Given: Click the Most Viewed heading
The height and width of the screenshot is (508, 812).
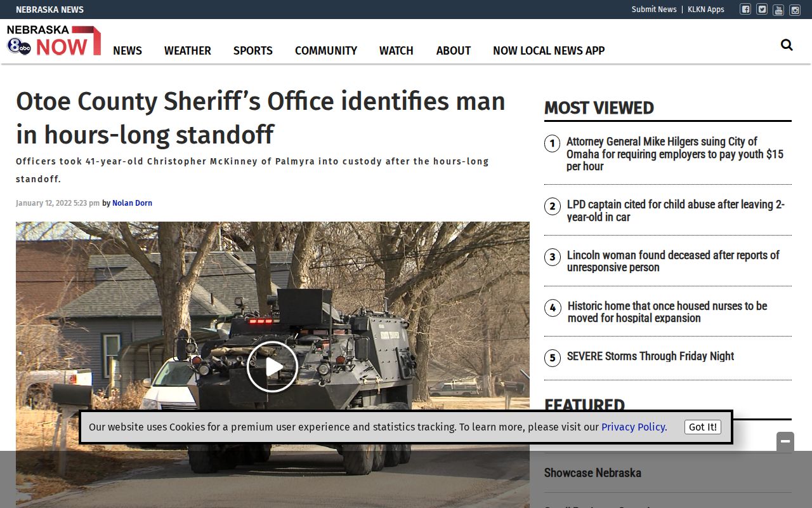Looking at the screenshot, I should (x=599, y=108).
